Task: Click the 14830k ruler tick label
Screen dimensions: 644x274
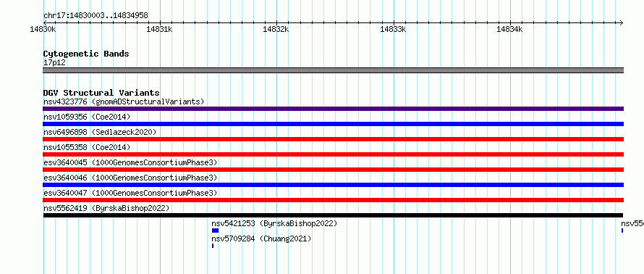Action: (x=43, y=29)
